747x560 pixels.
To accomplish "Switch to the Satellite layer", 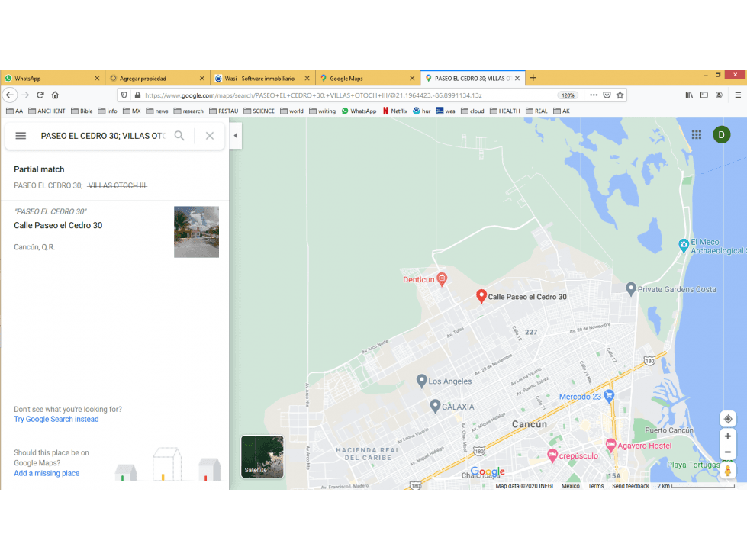I will click(262, 457).
